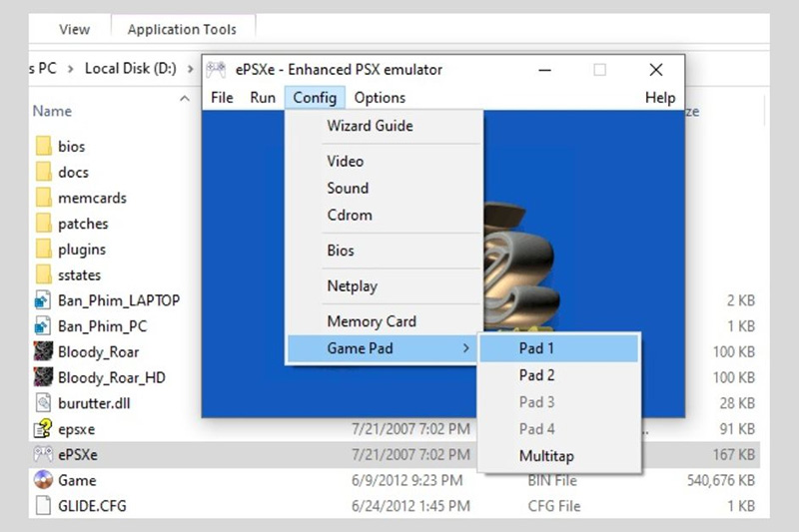This screenshot has width=799, height=532.
Task: Open the plugins folder
Action: click(x=81, y=250)
